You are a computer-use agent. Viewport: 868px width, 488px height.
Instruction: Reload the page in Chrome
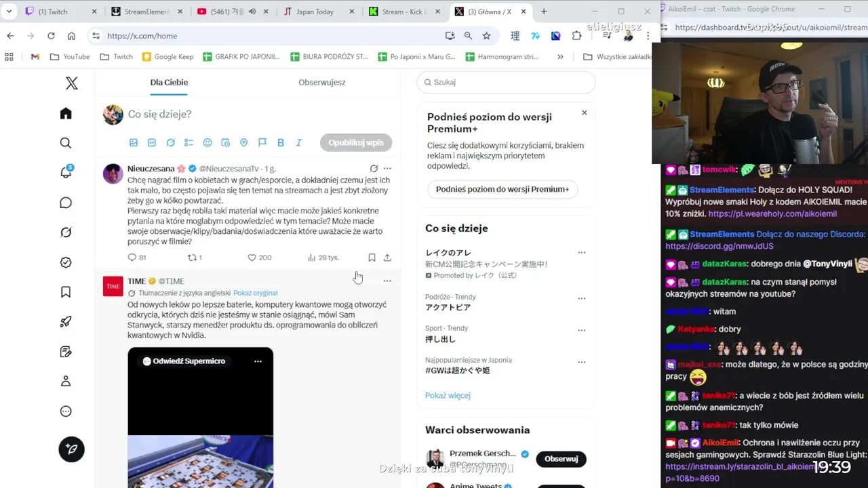pos(51,36)
